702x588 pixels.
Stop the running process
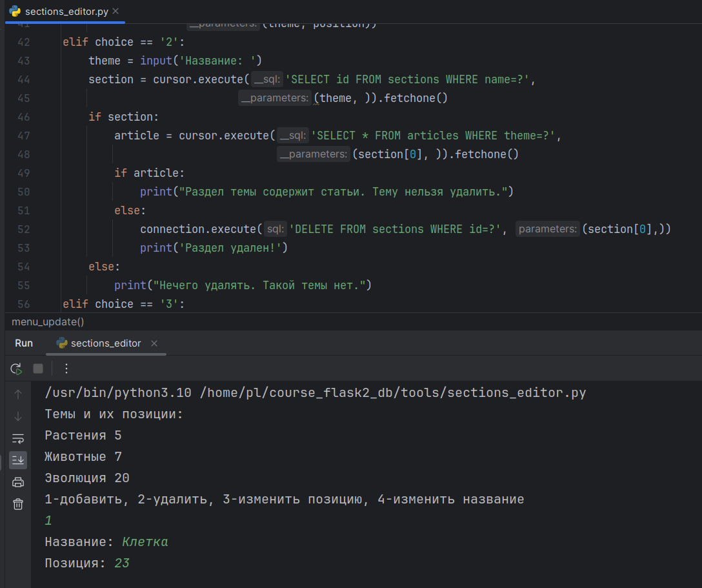click(x=38, y=369)
